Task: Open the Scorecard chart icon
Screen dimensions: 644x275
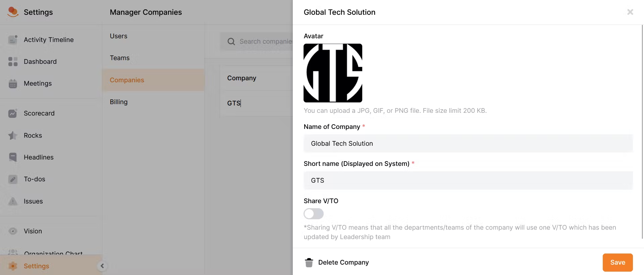Action: pos(13,114)
